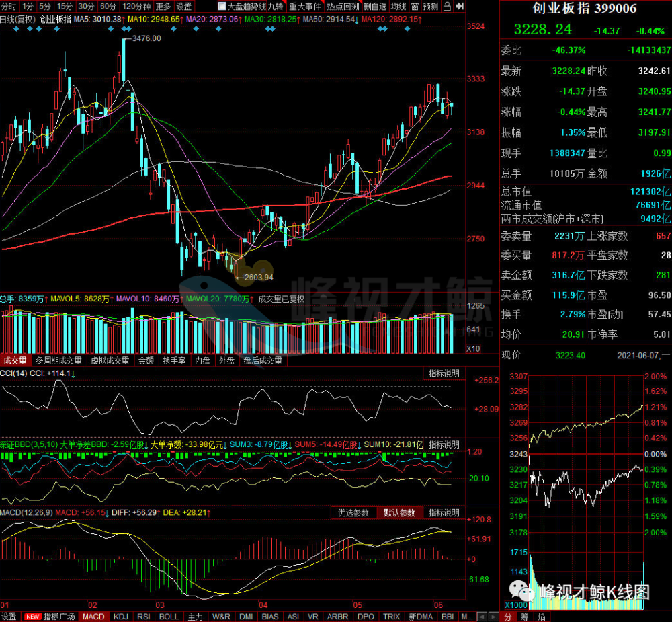Image resolution: width=672 pixels, height=622 pixels.
Task: Open 重大事件 overlay
Action: pos(304,7)
